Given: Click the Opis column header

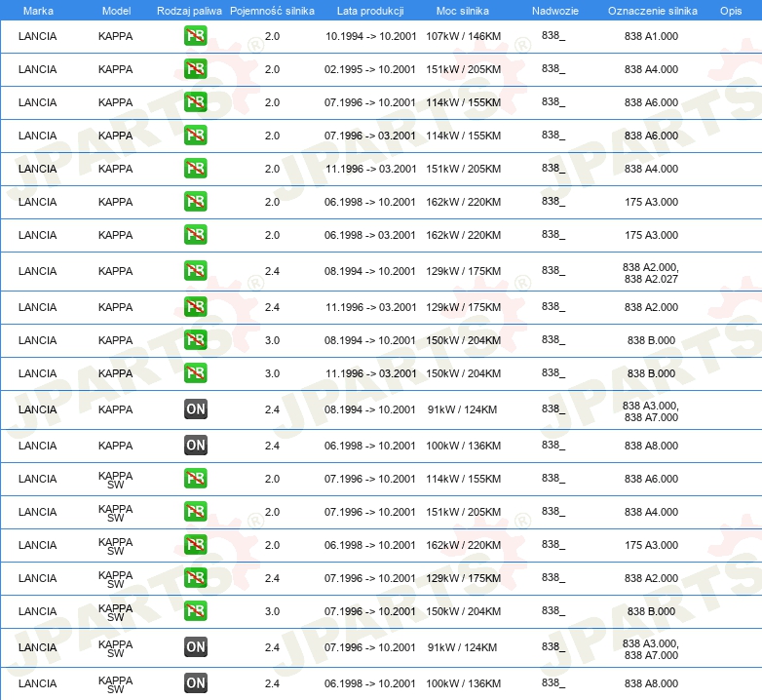Looking at the screenshot, I should [731, 11].
